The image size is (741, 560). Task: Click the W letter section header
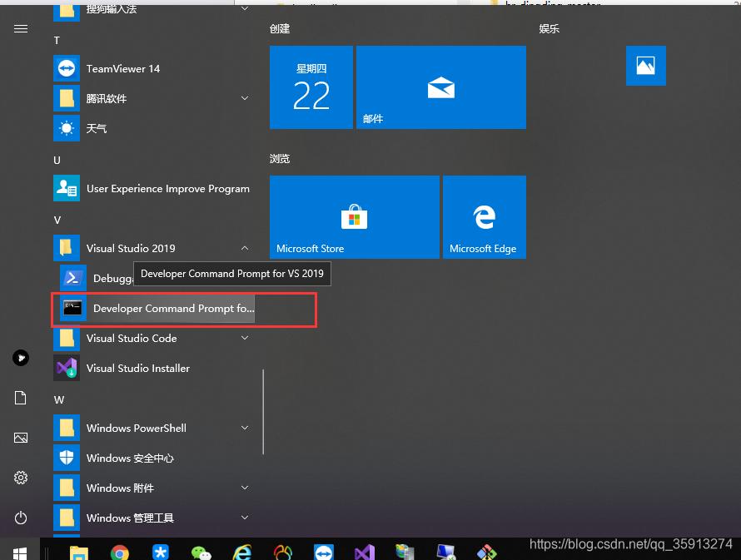59,400
